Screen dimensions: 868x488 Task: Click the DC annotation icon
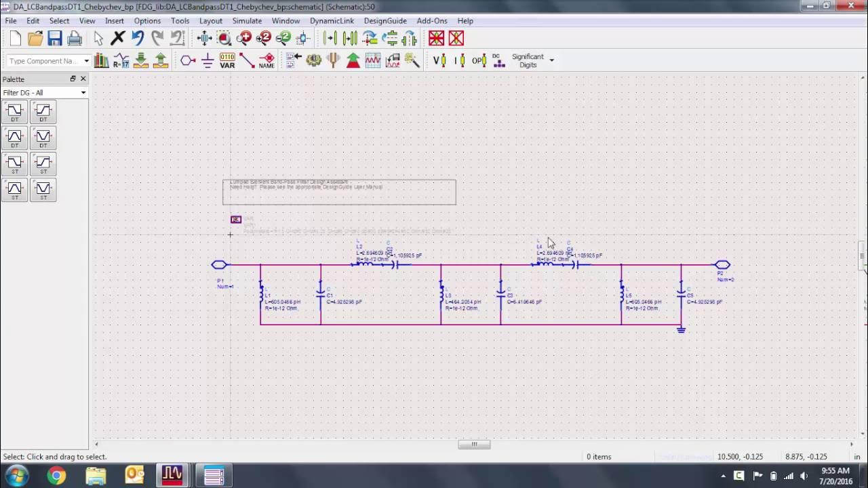(x=498, y=60)
